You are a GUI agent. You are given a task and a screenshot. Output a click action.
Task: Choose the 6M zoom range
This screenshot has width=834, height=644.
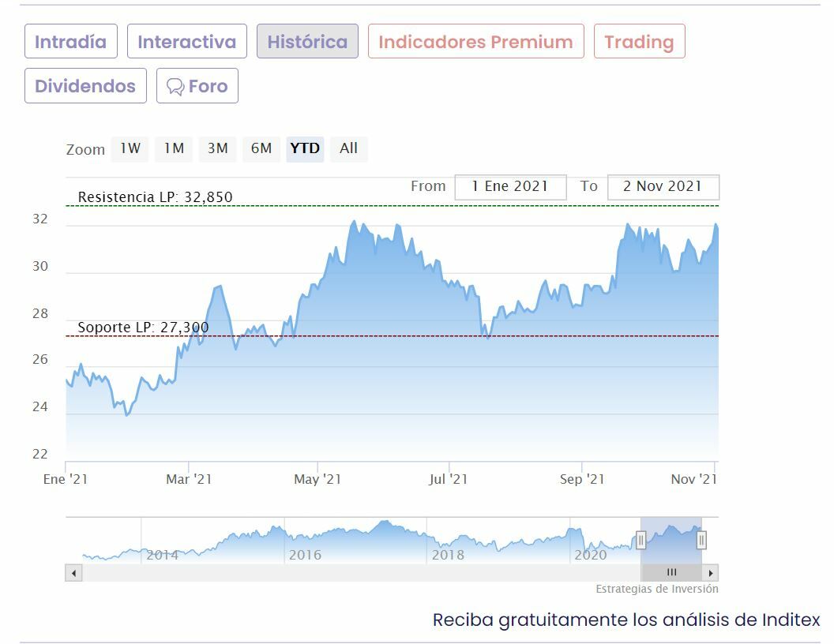pos(261,148)
